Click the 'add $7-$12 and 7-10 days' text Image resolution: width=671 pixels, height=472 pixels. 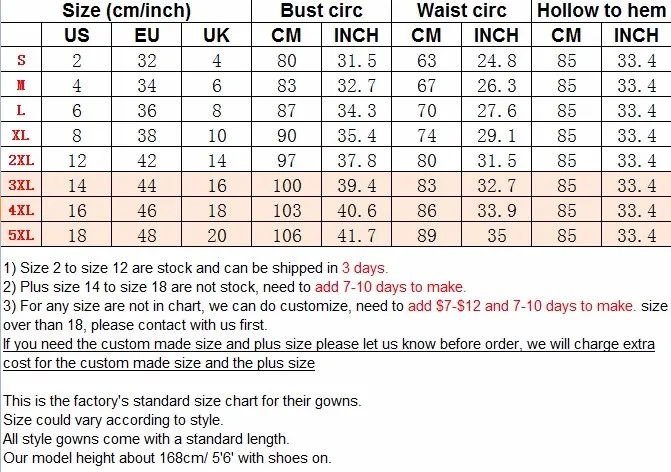click(x=522, y=306)
